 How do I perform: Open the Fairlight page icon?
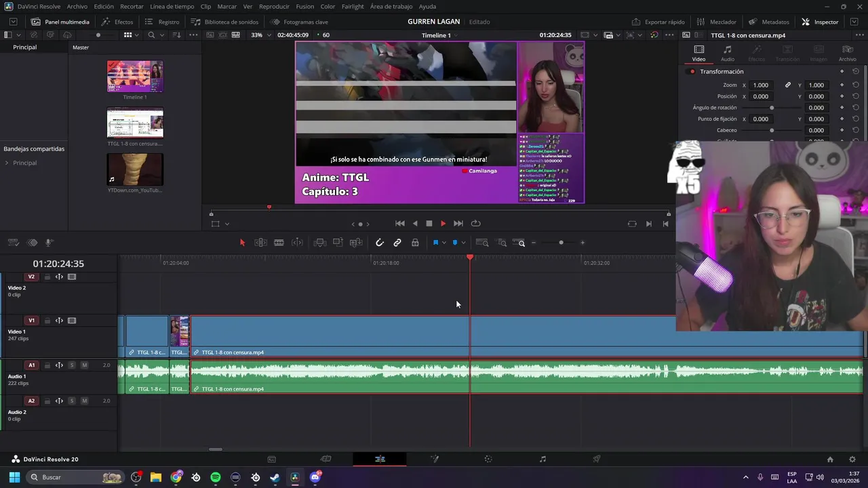tap(542, 459)
